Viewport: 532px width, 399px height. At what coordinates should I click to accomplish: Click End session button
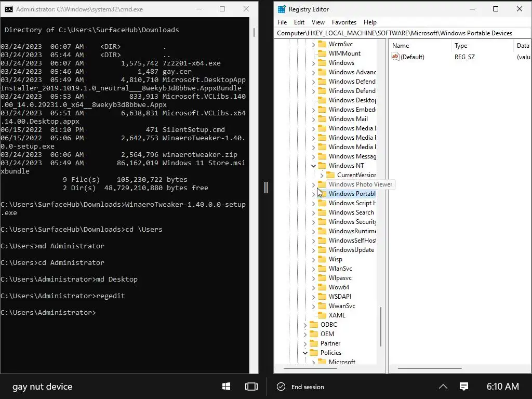tap(301, 387)
